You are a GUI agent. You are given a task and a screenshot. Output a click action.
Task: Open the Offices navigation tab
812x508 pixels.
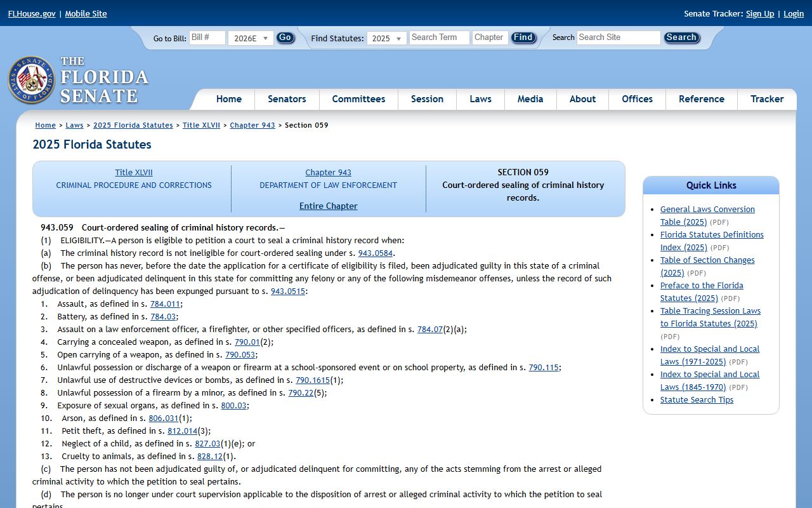pos(637,99)
